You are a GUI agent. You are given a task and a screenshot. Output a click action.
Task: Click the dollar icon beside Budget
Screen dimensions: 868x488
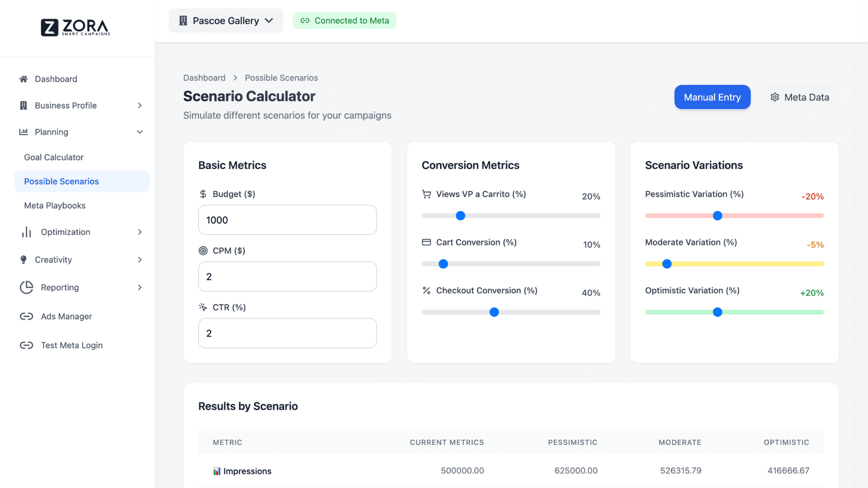tap(203, 194)
